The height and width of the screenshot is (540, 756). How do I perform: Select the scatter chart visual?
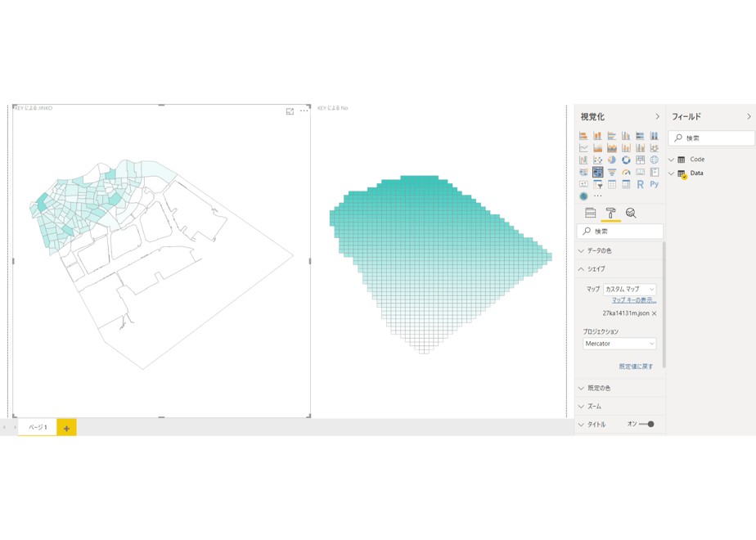(597, 160)
